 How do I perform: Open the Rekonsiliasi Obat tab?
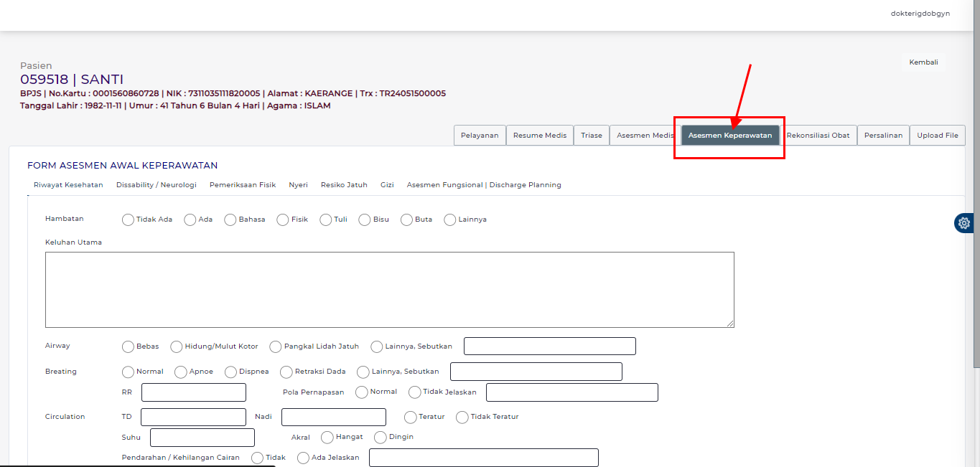point(818,136)
